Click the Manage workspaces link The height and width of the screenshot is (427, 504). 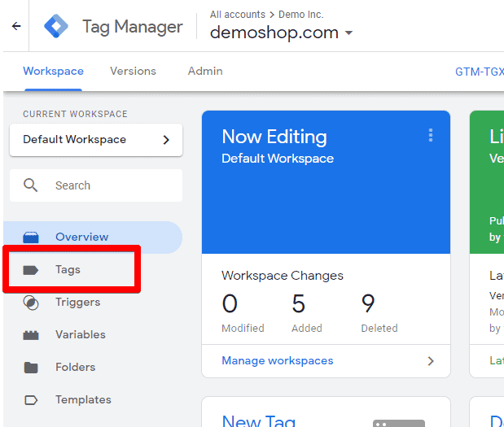(278, 360)
